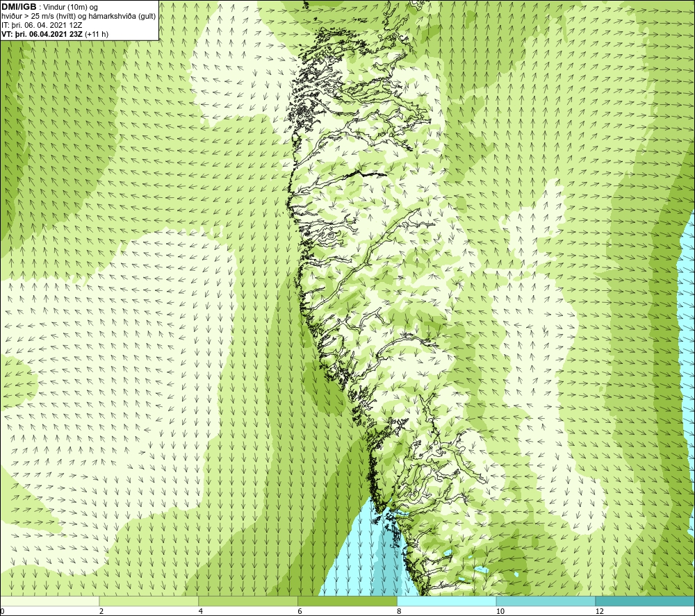Image resolution: width=695 pixels, height=616 pixels.
Task: Click the scale label 6
Action: tap(300, 612)
